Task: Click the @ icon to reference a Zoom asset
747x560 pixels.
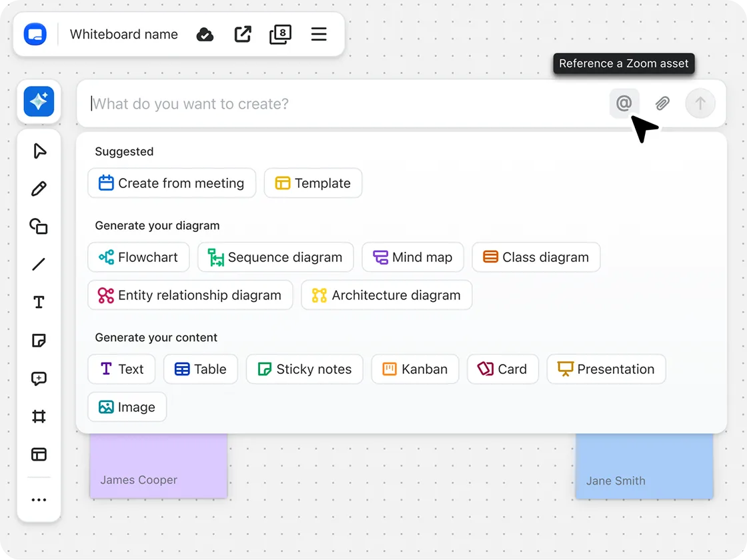Action: point(624,103)
